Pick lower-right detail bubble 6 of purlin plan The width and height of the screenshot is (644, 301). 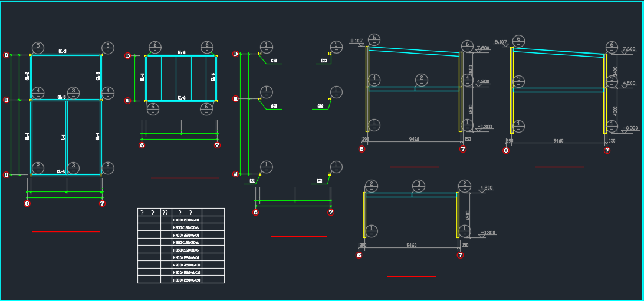206,109
